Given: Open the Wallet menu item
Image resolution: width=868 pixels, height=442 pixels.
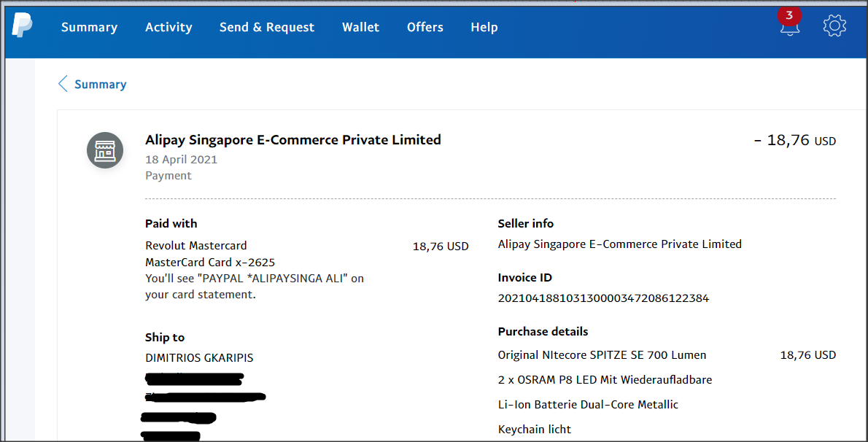Looking at the screenshot, I should [360, 27].
